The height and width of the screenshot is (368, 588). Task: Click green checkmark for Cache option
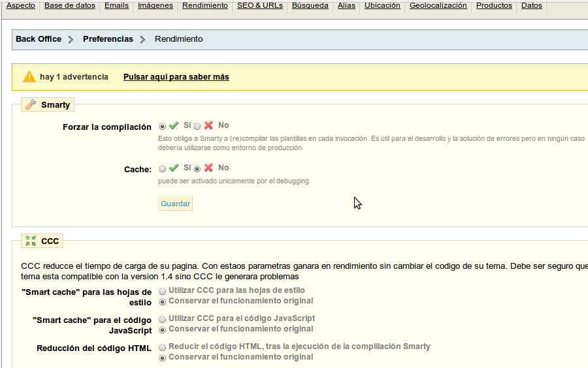(174, 168)
